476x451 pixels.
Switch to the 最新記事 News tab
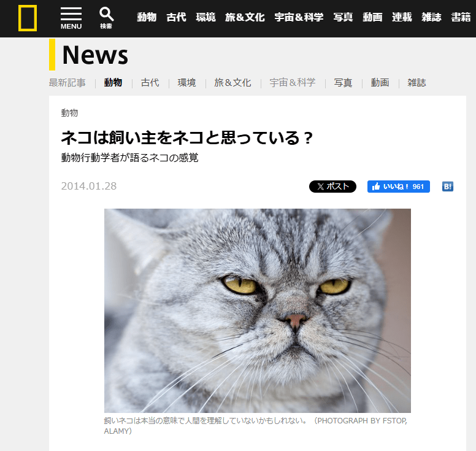coord(67,83)
